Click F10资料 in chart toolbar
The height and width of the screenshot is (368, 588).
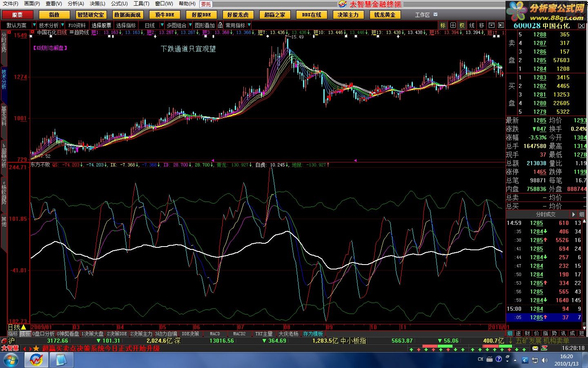(77, 25)
